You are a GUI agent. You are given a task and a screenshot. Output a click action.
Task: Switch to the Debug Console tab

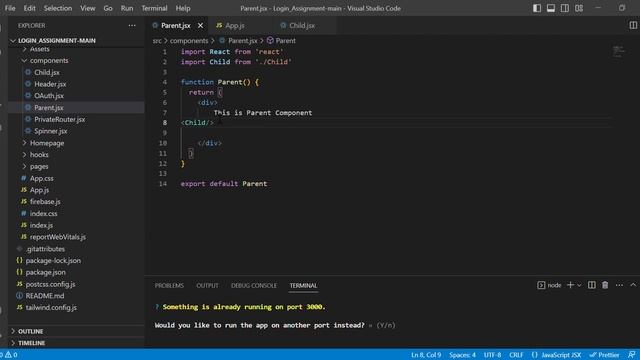[x=254, y=285]
